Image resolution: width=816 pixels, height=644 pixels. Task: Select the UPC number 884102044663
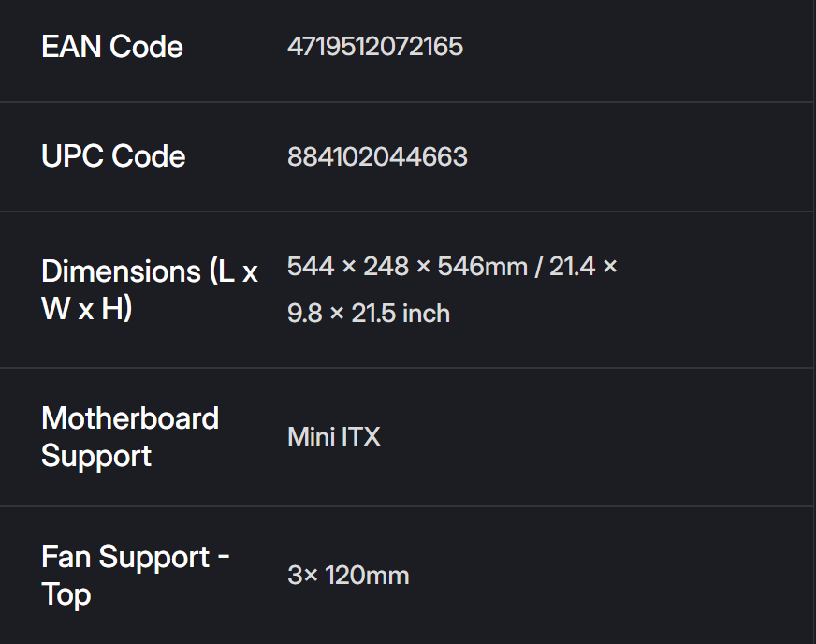(377, 156)
